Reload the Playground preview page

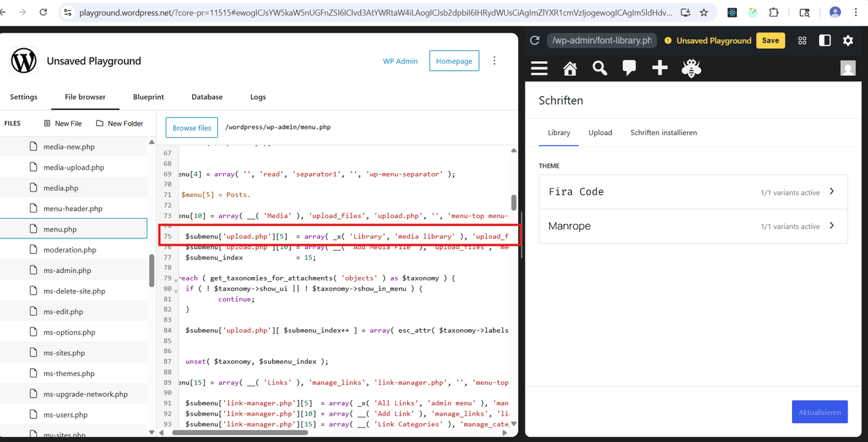click(x=534, y=41)
